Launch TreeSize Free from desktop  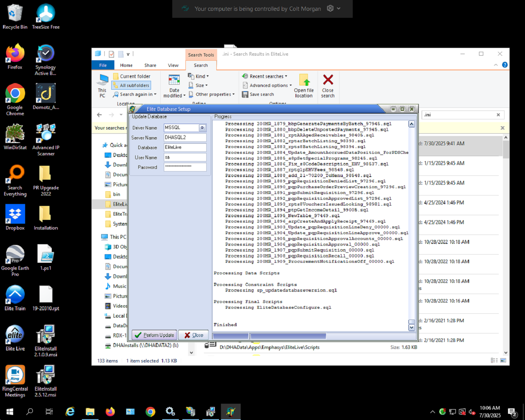click(46, 17)
